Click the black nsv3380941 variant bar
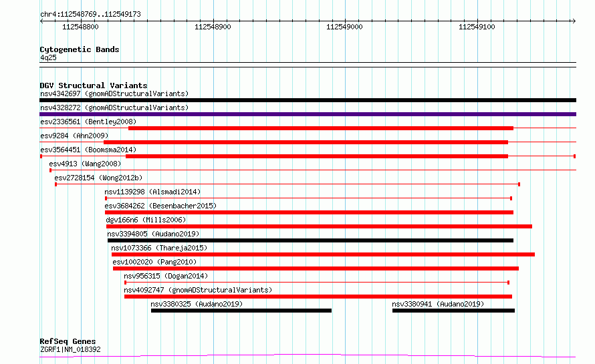This screenshot has width=595, height=364. [x=453, y=311]
